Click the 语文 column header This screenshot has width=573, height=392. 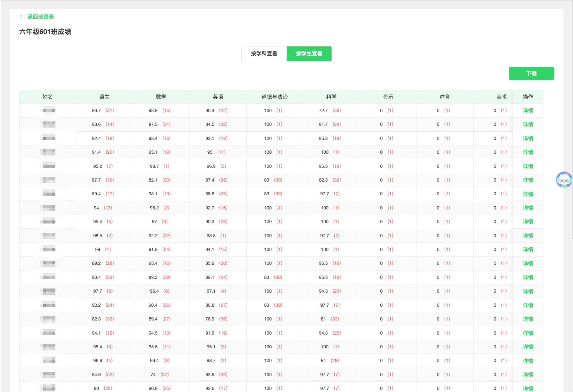[105, 97]
